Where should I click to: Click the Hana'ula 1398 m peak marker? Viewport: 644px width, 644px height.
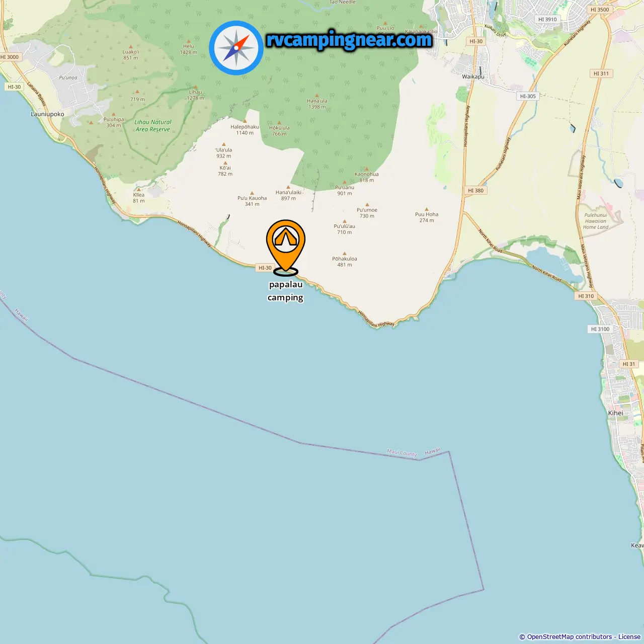pos(317,96)
